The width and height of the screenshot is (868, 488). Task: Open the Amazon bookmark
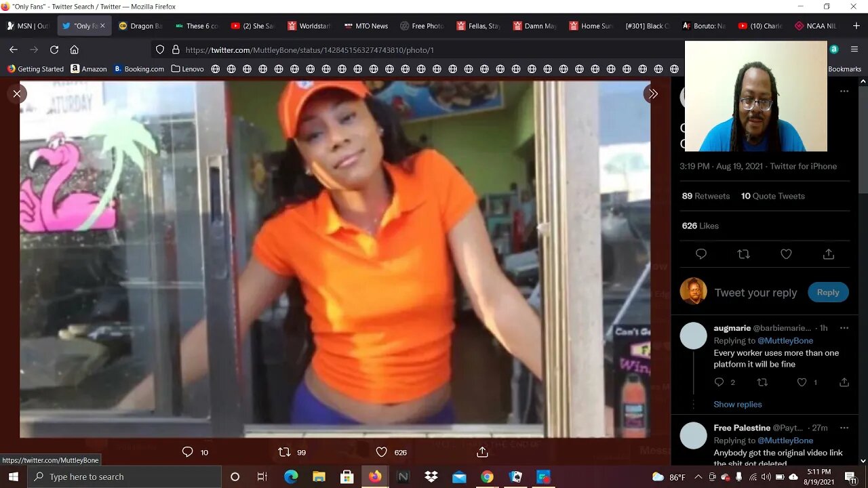[x=88, y=68]
